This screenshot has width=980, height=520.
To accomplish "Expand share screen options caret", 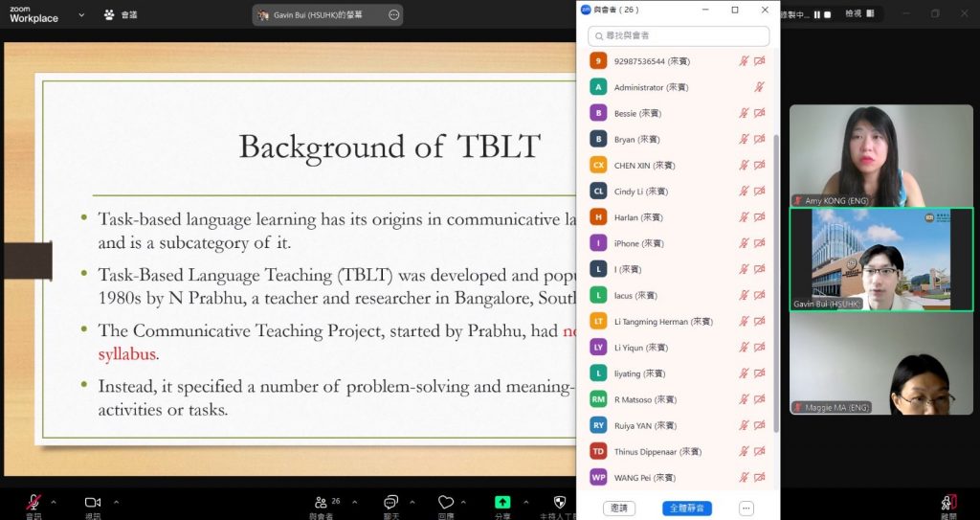I will click(x=525, y=502).
